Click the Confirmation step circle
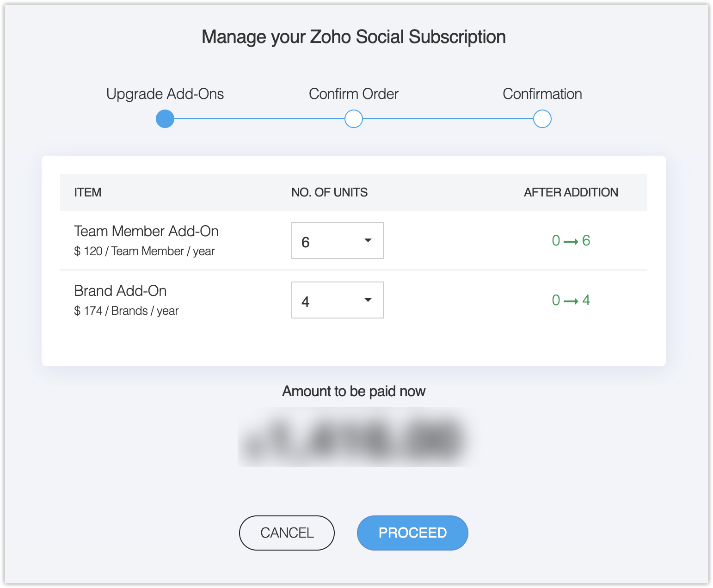The height and width of the screenshot is (588, 713). tap(542, 119)
